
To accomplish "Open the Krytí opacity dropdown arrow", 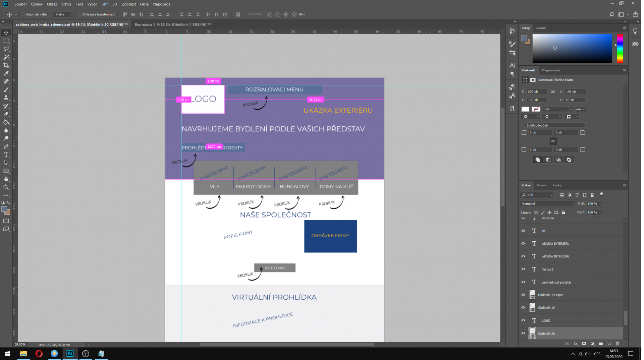I will (x=600, y=204).
